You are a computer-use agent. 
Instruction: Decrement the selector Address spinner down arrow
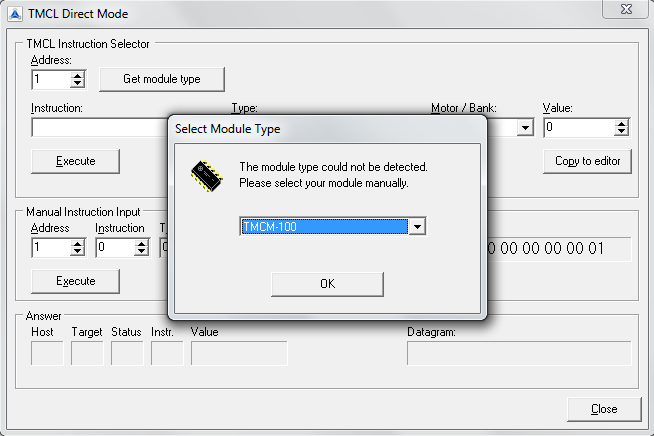(x=78, y=83)
